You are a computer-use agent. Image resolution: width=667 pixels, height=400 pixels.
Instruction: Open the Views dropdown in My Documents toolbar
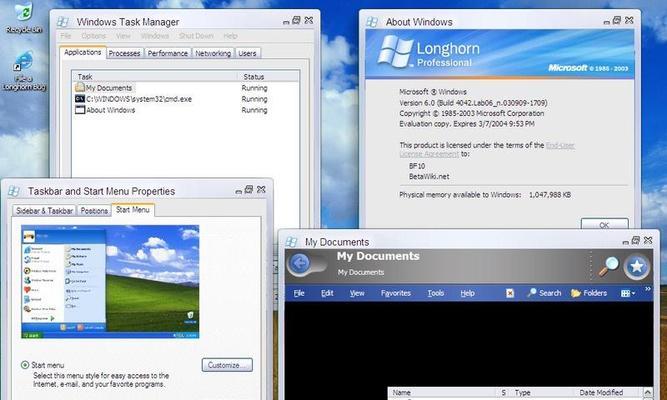pos(628,293)
